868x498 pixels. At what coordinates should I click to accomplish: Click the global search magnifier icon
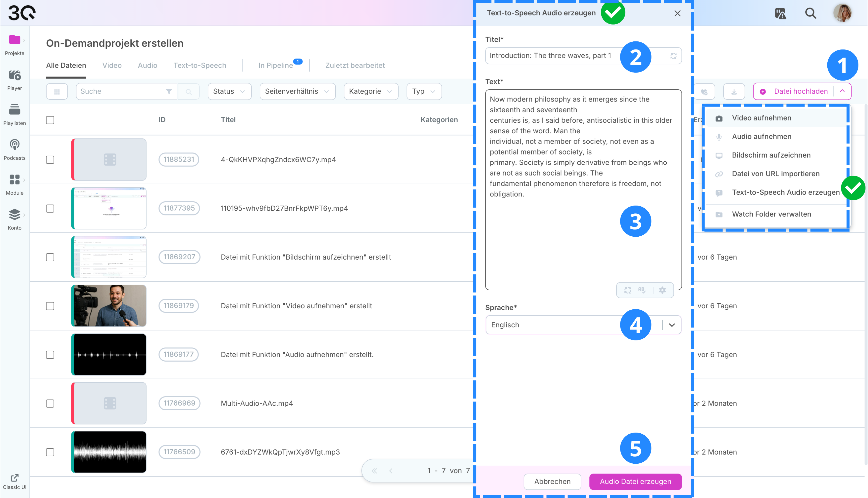pos(810,13)
